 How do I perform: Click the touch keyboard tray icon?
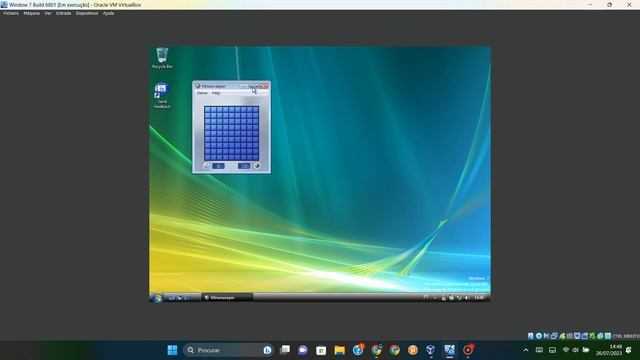click(x=539, y=350)
